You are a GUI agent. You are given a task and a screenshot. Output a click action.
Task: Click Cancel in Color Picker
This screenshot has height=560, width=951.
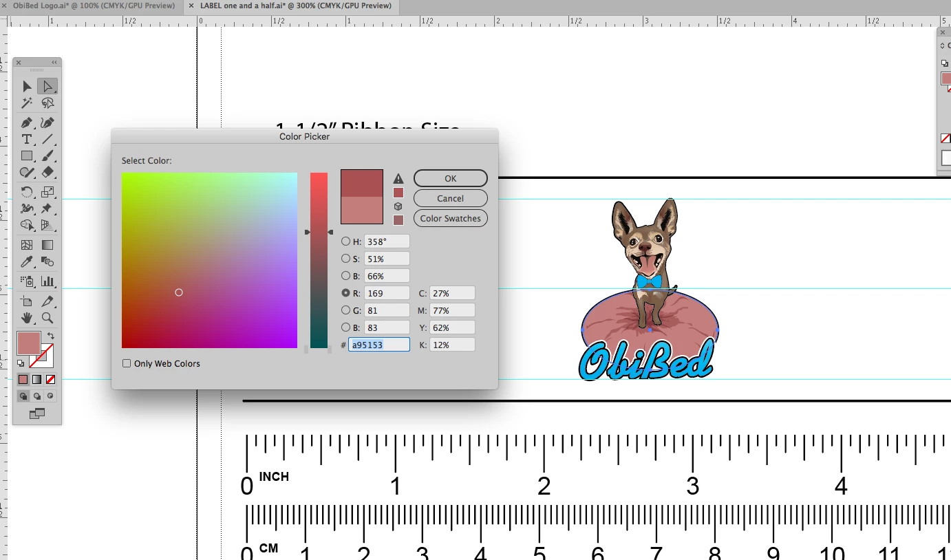click(451, 198)
